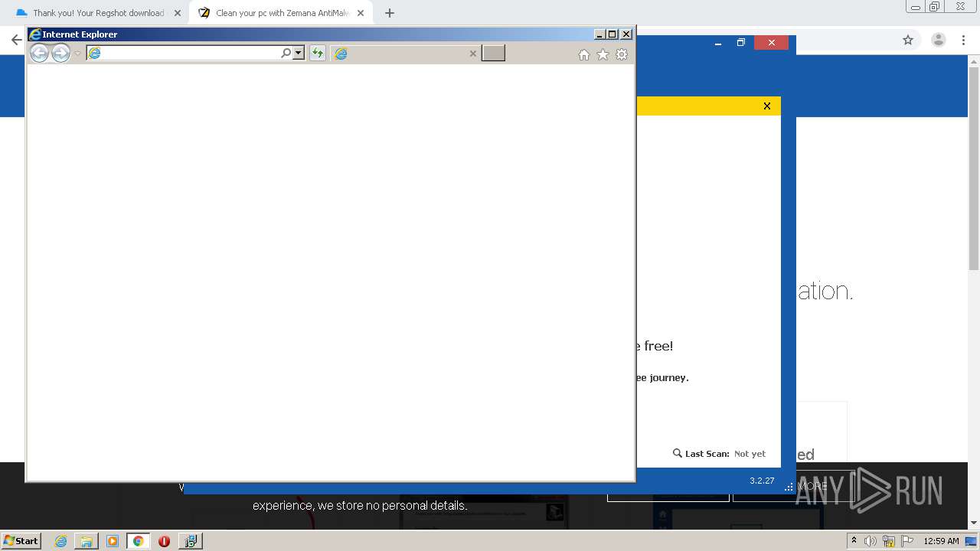Expand the address bar autocomplete dropdown
980x551 pixels.
tap(299, 53)
